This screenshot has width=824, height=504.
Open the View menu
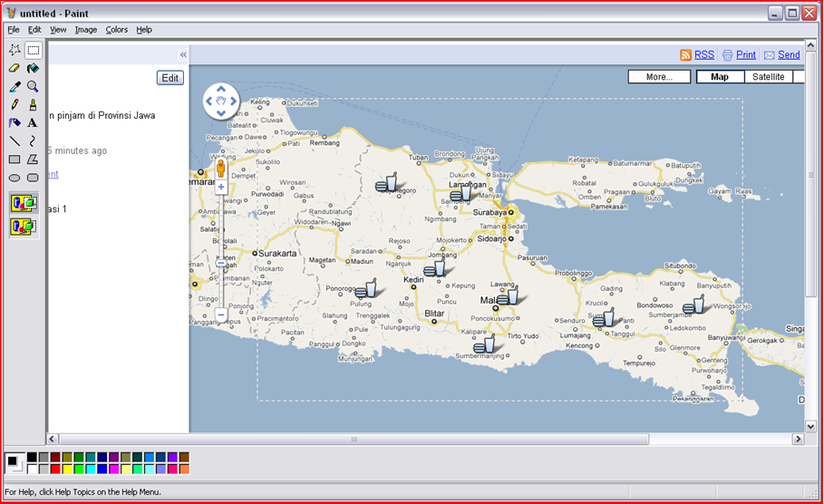[x=58, y=30]
